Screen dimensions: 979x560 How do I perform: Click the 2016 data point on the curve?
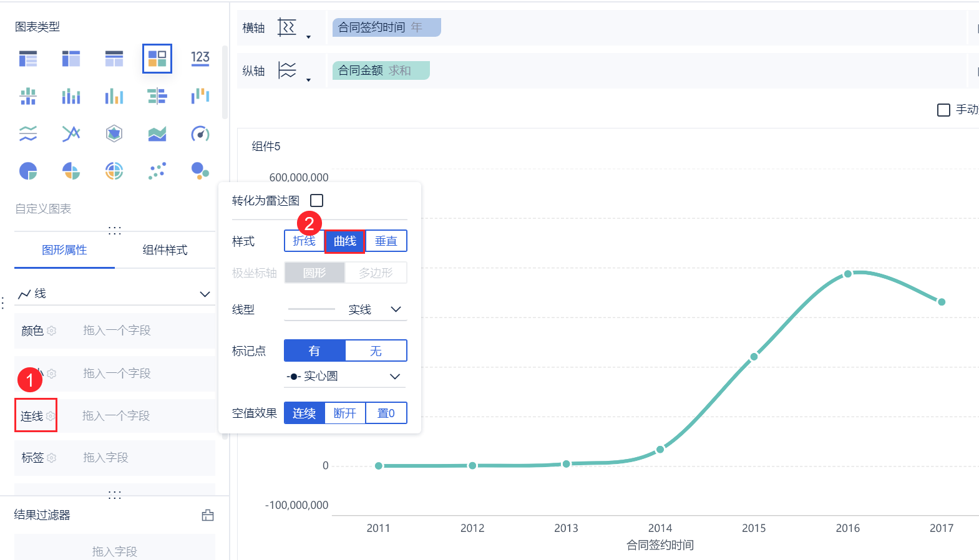pyautogui.click(x=848, y=274)
